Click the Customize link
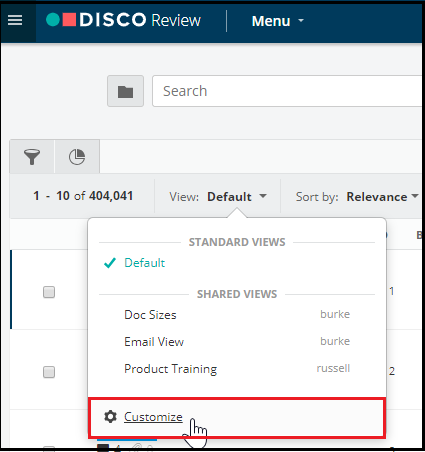Viewport: 425px width, 452px height. (153, 417)
